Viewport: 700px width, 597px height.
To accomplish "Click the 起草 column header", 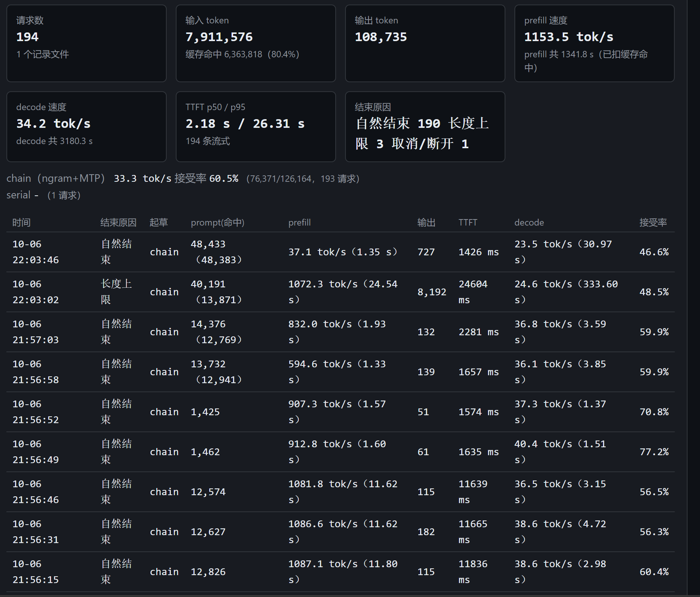I will (159, 223).
